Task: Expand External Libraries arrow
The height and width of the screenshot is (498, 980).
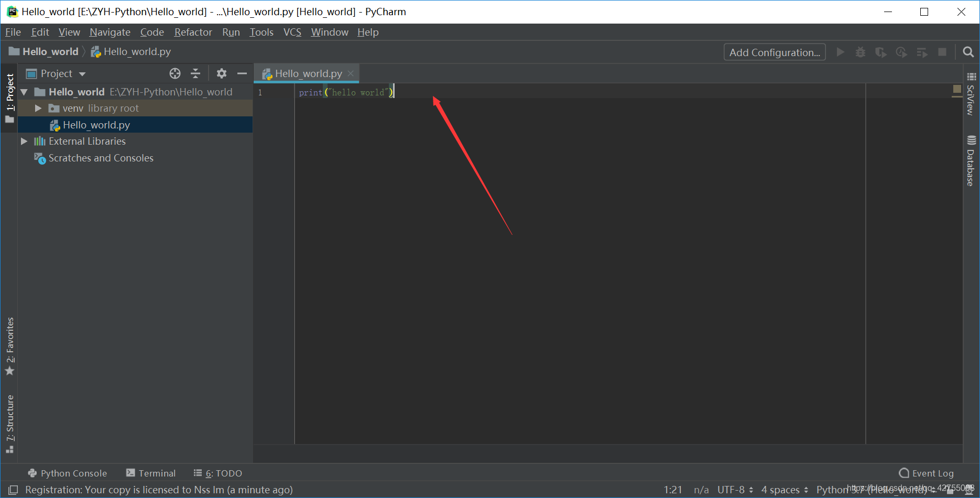Action: pos(24,141)
